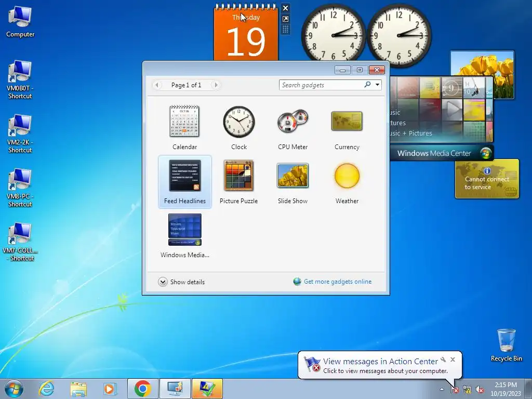Show hidden tray icons arrow

(x=442, y=389)
